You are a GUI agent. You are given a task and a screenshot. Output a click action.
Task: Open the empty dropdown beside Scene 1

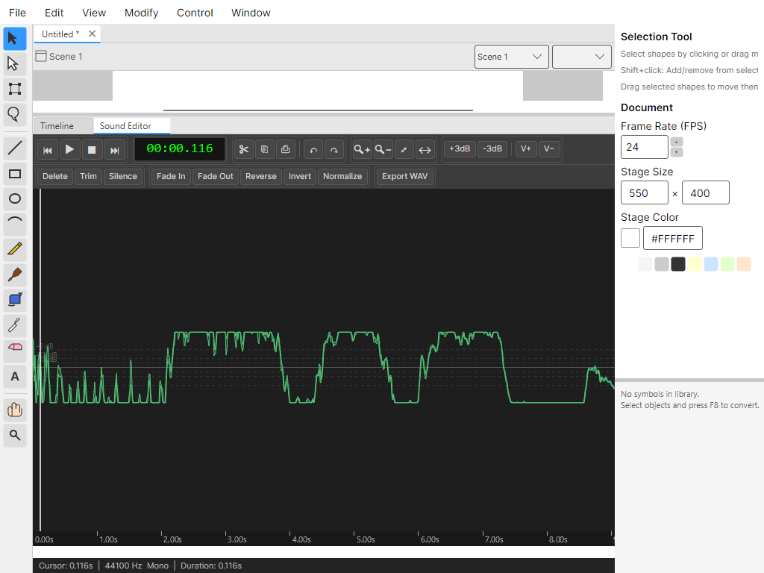(581, 57)
